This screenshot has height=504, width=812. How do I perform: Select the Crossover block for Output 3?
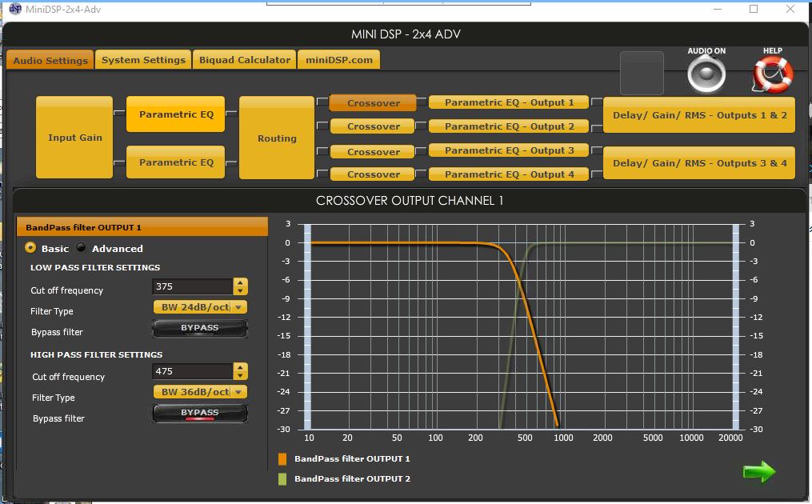373,152
